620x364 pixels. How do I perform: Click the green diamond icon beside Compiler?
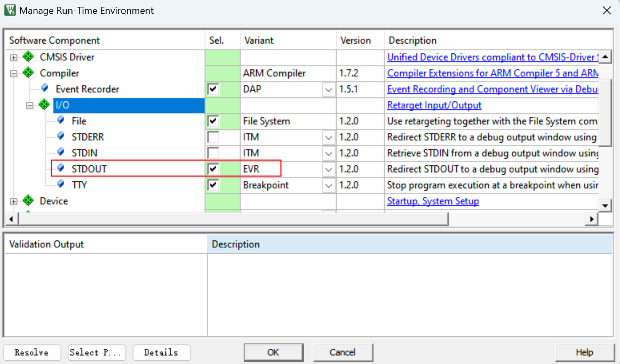pyautogui.click(x=28, y=73)
